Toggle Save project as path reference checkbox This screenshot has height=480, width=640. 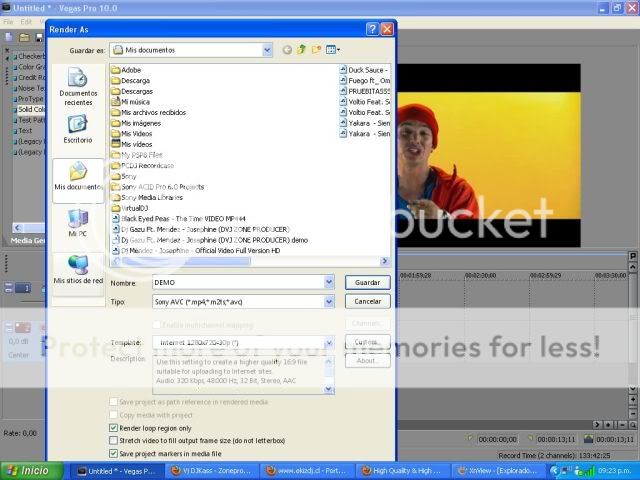(x=113, y=402)
